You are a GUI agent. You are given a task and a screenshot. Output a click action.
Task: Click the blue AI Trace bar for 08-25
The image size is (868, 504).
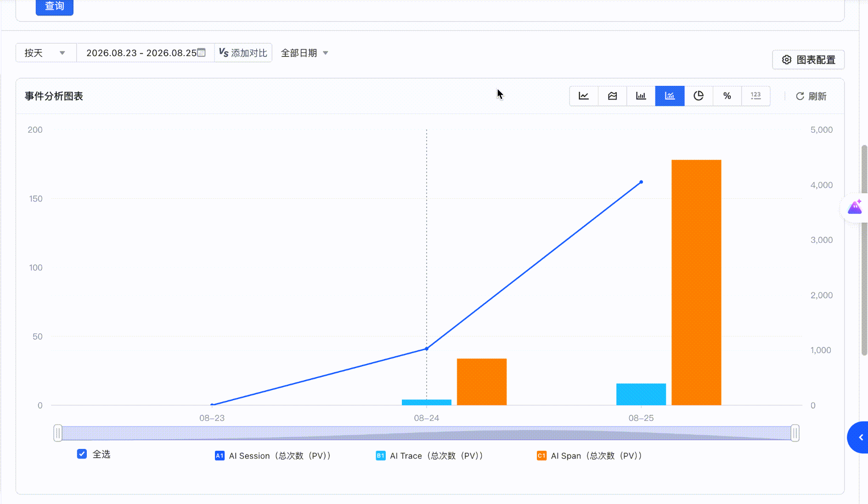(641, 394)
